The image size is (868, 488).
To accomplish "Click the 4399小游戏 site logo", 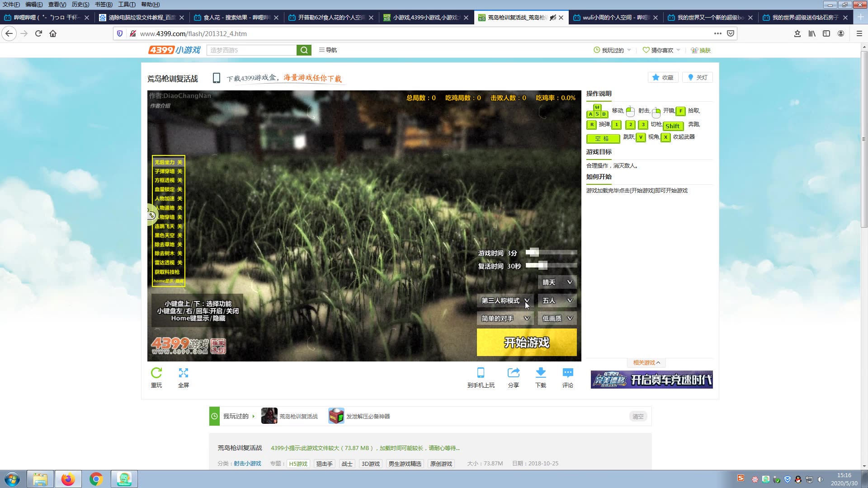I will (x=175, y=50).
